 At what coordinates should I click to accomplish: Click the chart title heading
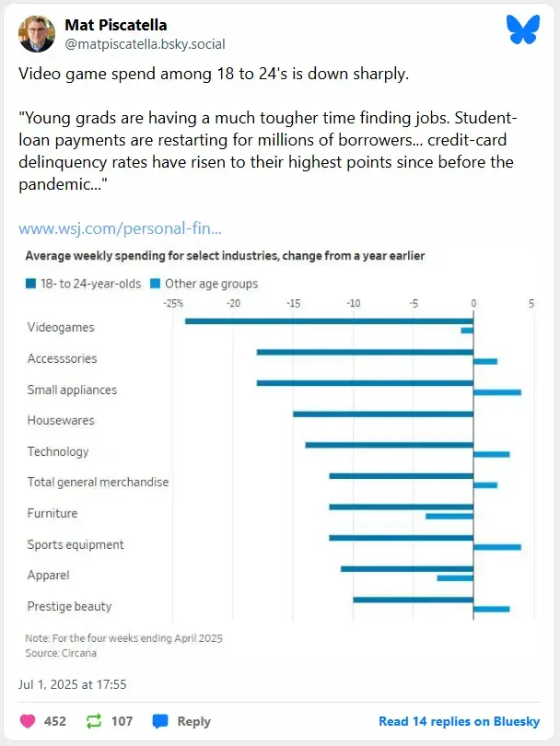tap(225, 255)
